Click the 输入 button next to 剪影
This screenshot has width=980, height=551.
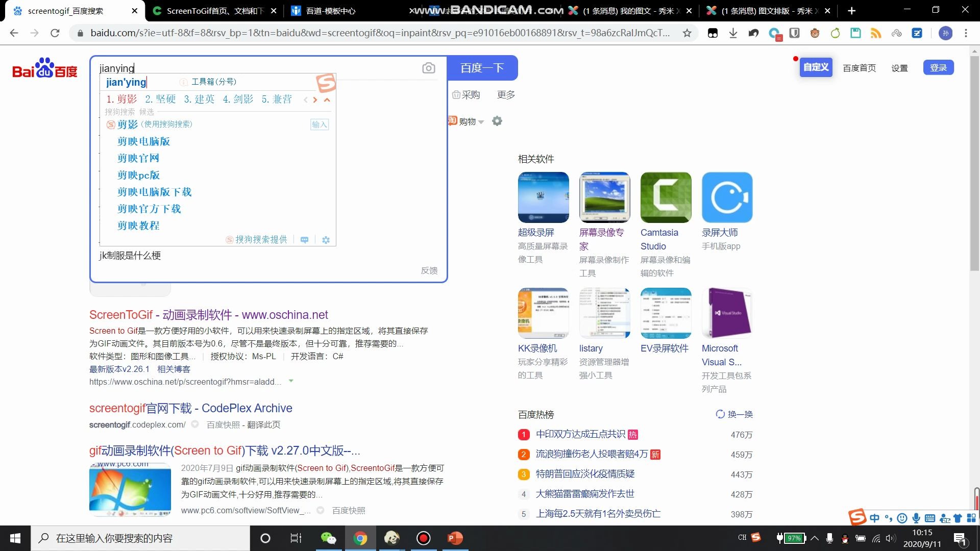pyautogui.click(x=320, y=124)
